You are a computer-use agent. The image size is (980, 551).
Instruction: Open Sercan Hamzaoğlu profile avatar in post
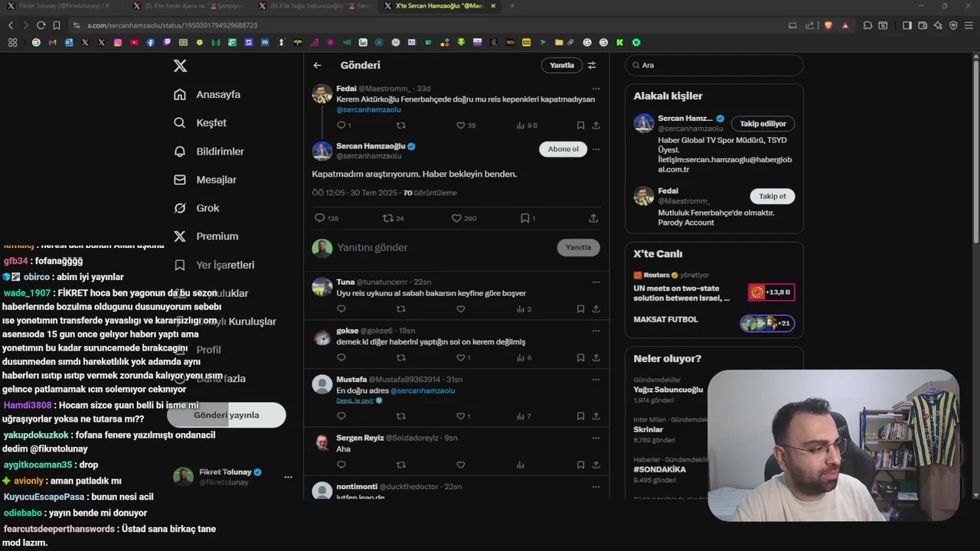pos(322,151)
